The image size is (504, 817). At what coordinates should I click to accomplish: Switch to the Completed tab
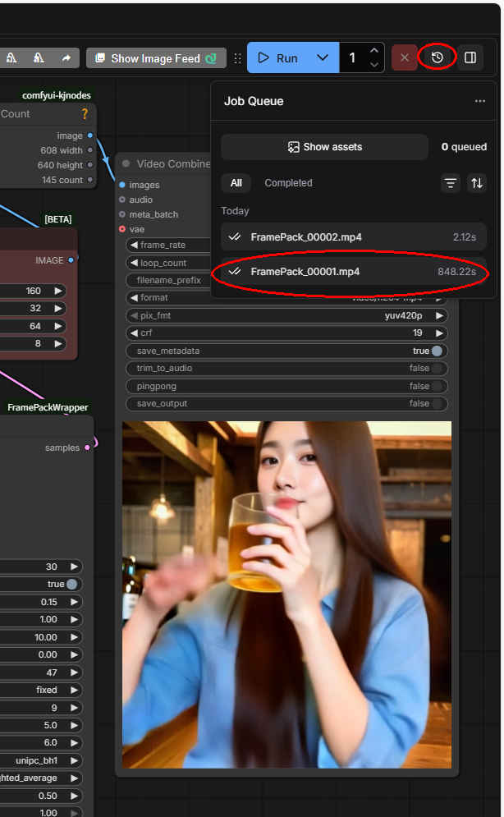[x=288, y=183]
